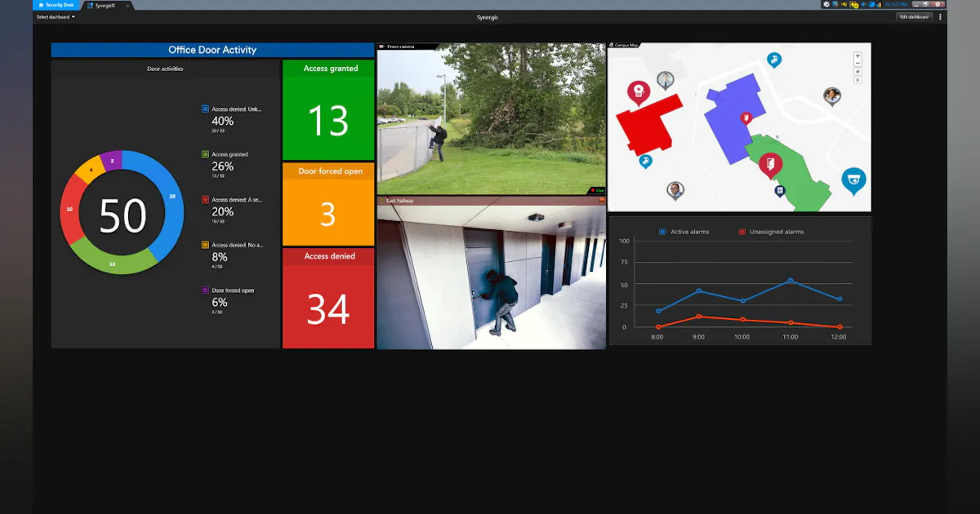Screen dimensions: 980x514
Task: Zoom out on the Campus Map
Action: point(857,64)
